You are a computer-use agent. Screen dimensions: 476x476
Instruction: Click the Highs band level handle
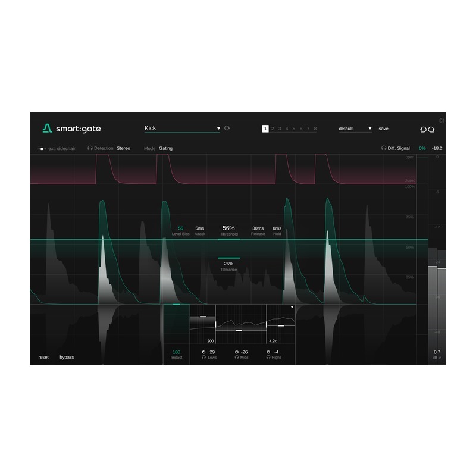(281, 325)
